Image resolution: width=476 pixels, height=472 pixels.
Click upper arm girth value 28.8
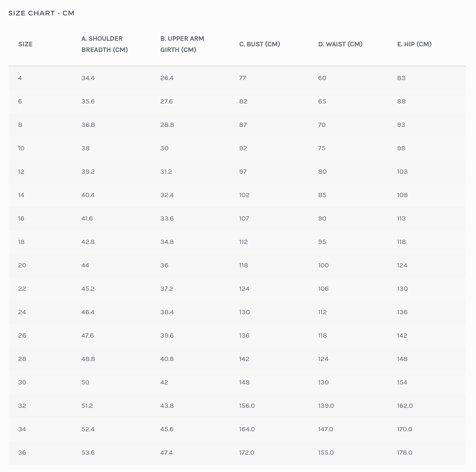167,125
